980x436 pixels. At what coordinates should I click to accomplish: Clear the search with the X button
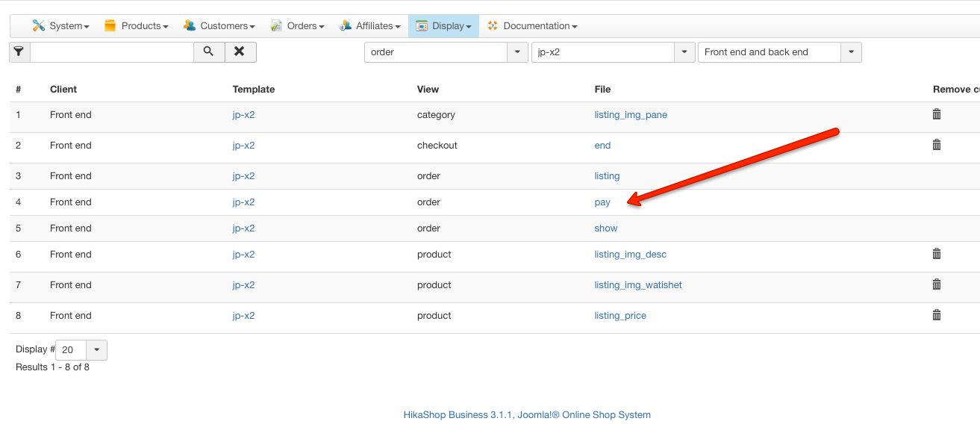click(x=240, y=52)
